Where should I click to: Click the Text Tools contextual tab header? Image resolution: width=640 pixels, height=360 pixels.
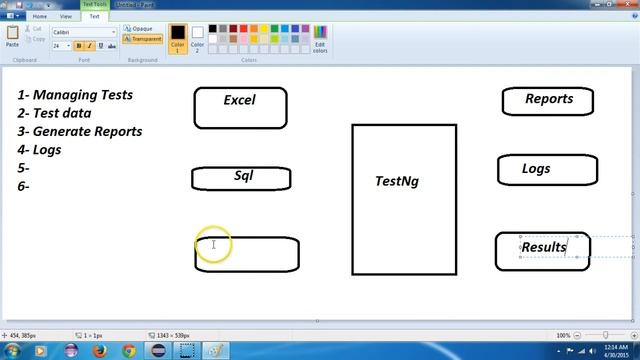tap(95, 4)
